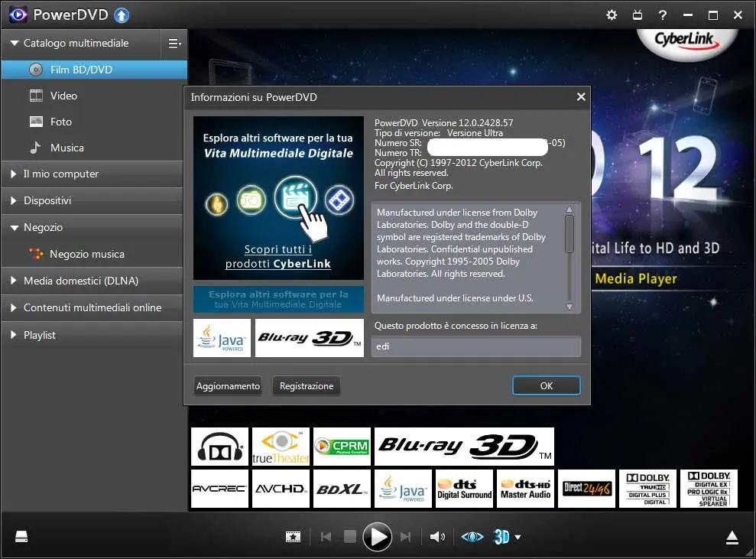Click the AVCHD logo
Screen dimensions: 756x559
[x=281, y=489]
